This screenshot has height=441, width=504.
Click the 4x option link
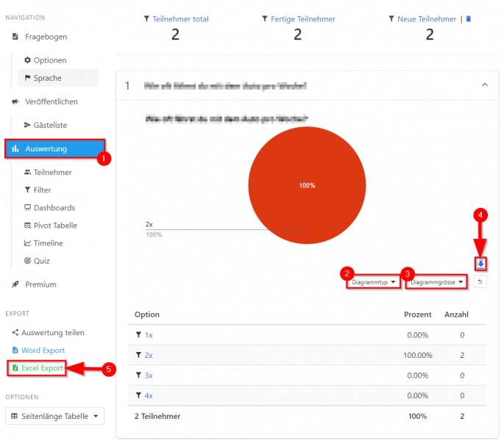pyautogui.click(x=149, y=395)
